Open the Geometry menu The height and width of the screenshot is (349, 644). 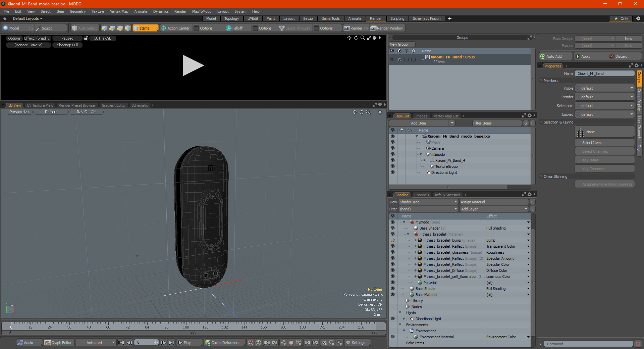[x=77, y=11]
